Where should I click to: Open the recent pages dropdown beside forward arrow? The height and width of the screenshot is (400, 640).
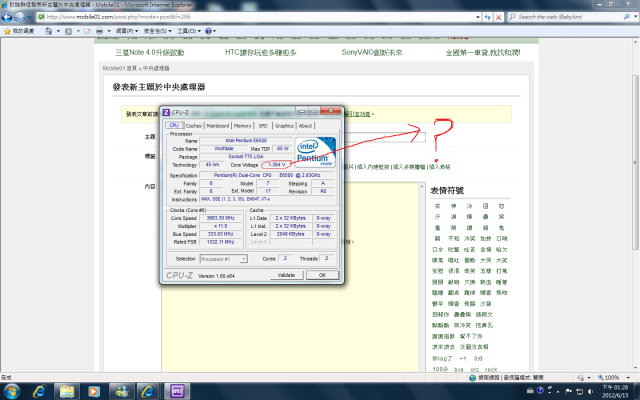[x=29, y=17]
